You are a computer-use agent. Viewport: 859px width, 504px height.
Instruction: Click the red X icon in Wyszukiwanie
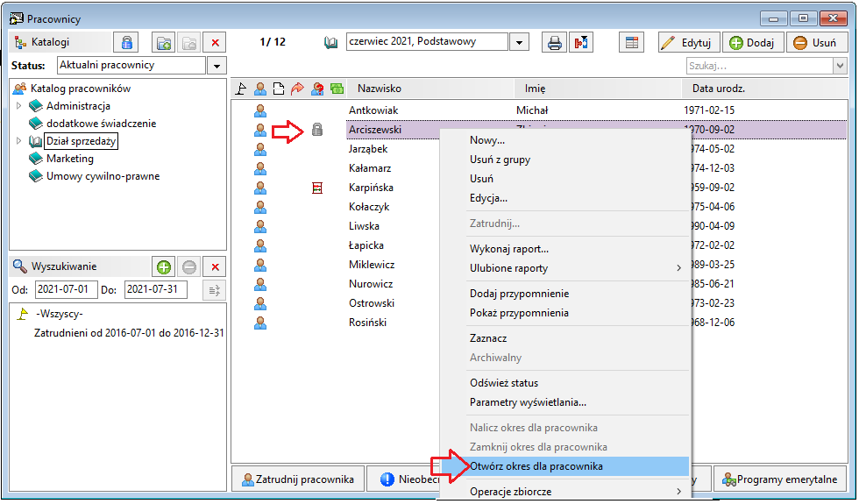point(215,266)
